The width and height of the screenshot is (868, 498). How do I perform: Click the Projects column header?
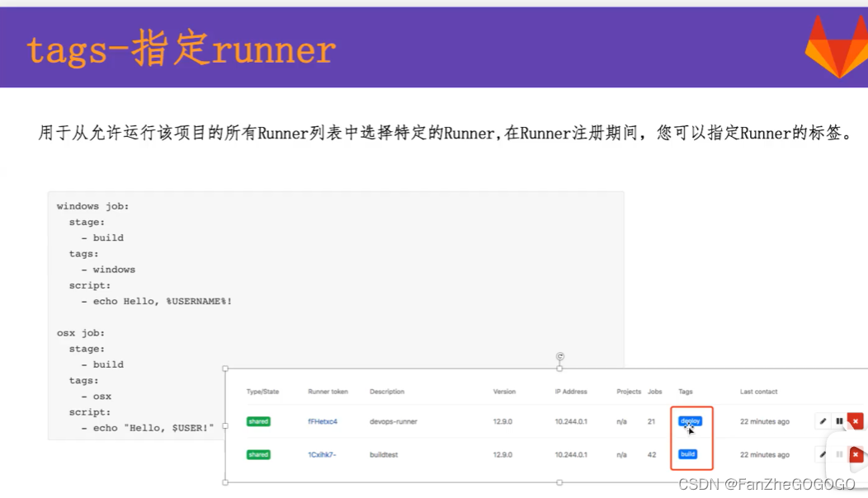pos(628,392)
